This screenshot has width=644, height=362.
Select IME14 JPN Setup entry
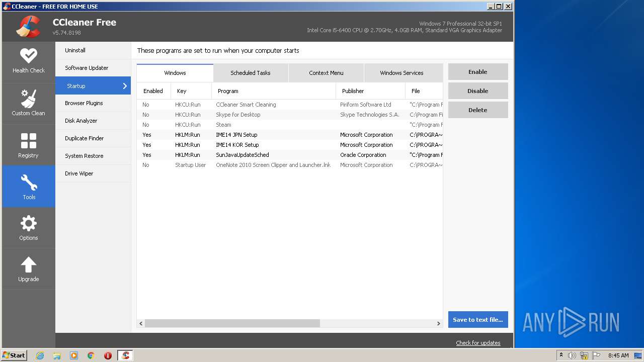click(290, 135)
